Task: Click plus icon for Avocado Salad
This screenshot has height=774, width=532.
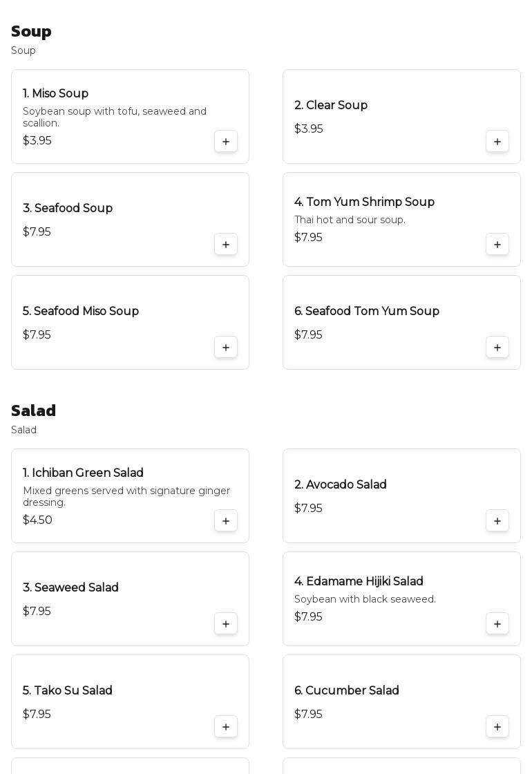Action: [497, 521]
